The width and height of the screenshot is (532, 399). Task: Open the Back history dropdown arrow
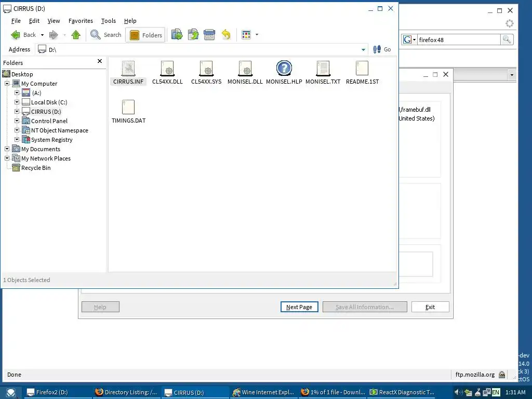42,35
